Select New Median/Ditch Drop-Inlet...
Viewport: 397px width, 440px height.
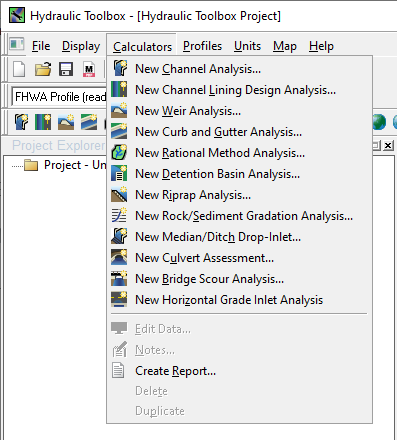240,237
